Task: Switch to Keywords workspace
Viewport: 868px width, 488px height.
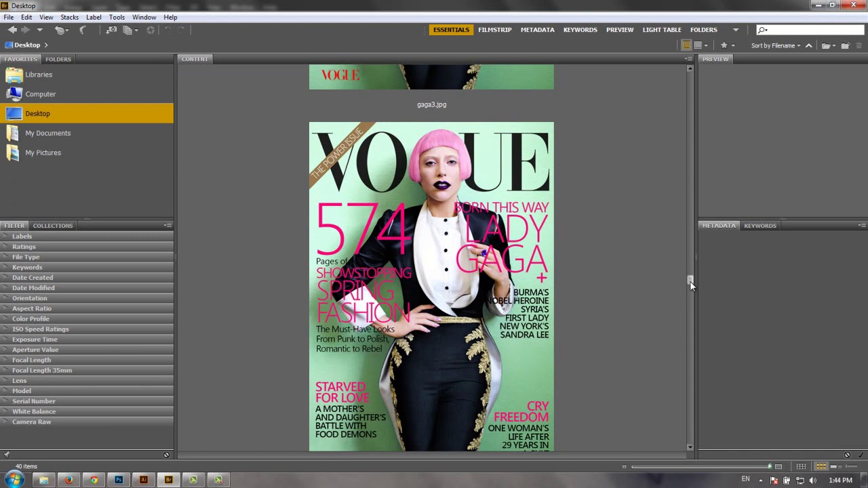Action: [x=580, y=30]
